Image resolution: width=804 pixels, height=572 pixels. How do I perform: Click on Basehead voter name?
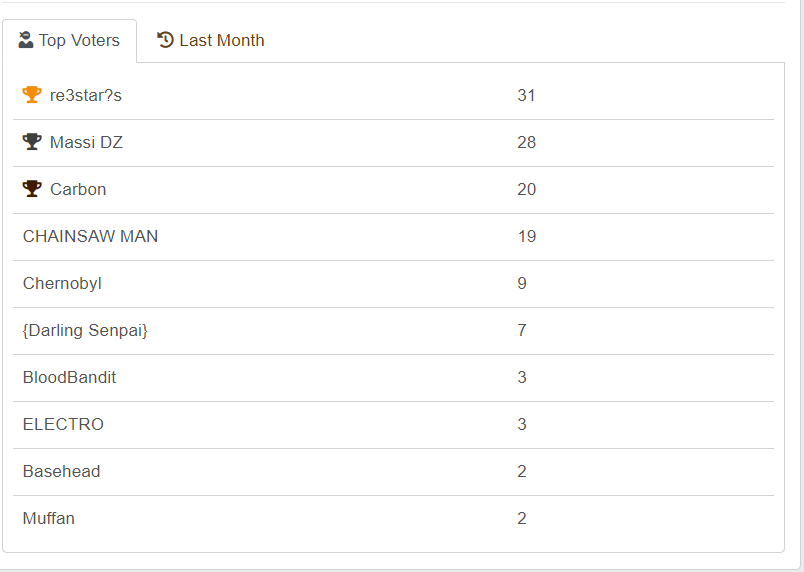tap(61, 471)
